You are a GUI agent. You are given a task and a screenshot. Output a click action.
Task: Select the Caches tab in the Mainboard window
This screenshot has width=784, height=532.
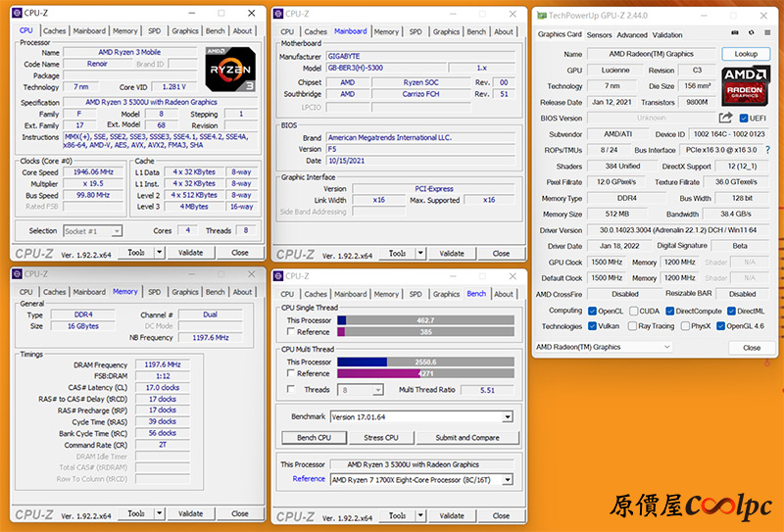(x=316, y=31)
